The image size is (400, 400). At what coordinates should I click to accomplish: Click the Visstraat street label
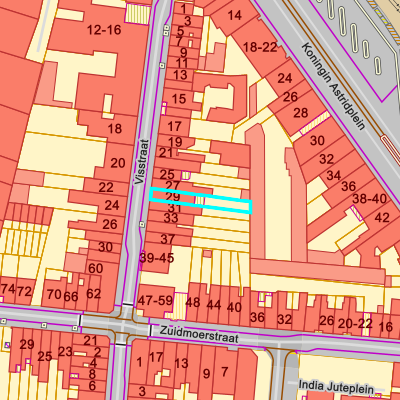click(142, 162)
